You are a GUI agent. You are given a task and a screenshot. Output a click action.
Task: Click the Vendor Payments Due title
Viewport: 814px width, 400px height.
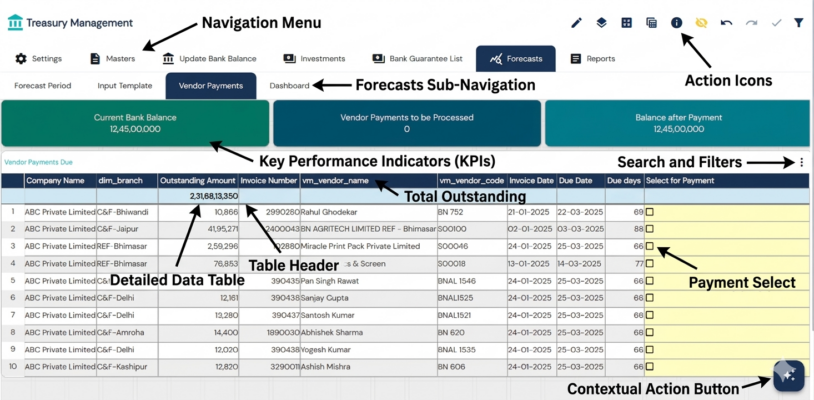38,162
